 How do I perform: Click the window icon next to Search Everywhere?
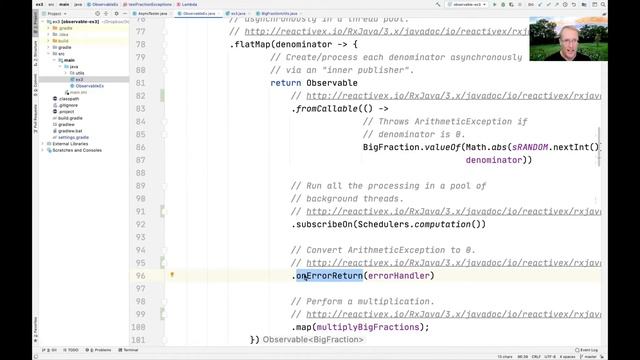[x=594, y=4]
